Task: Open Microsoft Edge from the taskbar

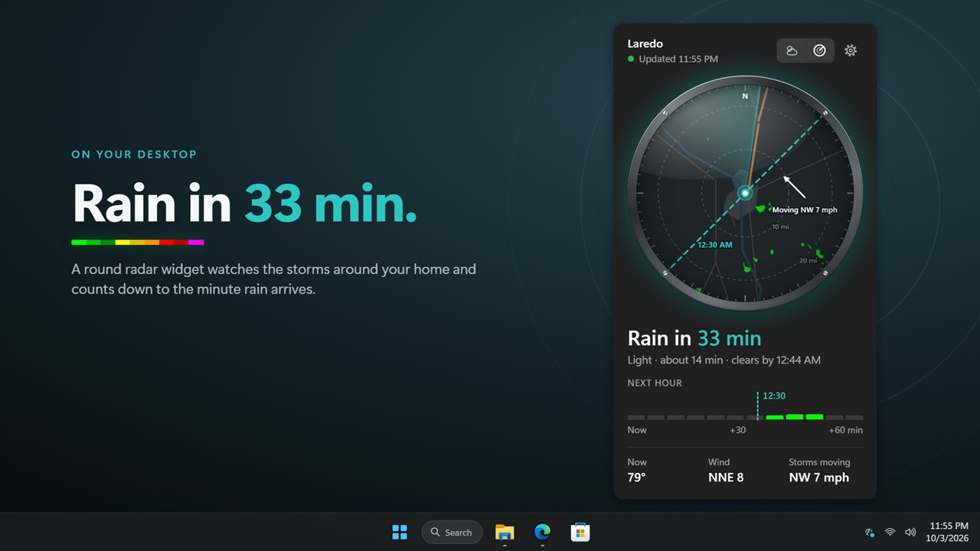Action: 542,532
